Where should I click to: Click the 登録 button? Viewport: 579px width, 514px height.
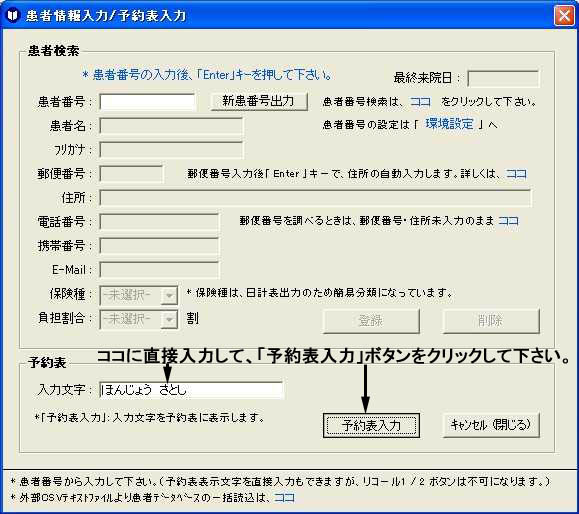coord(371,321)
